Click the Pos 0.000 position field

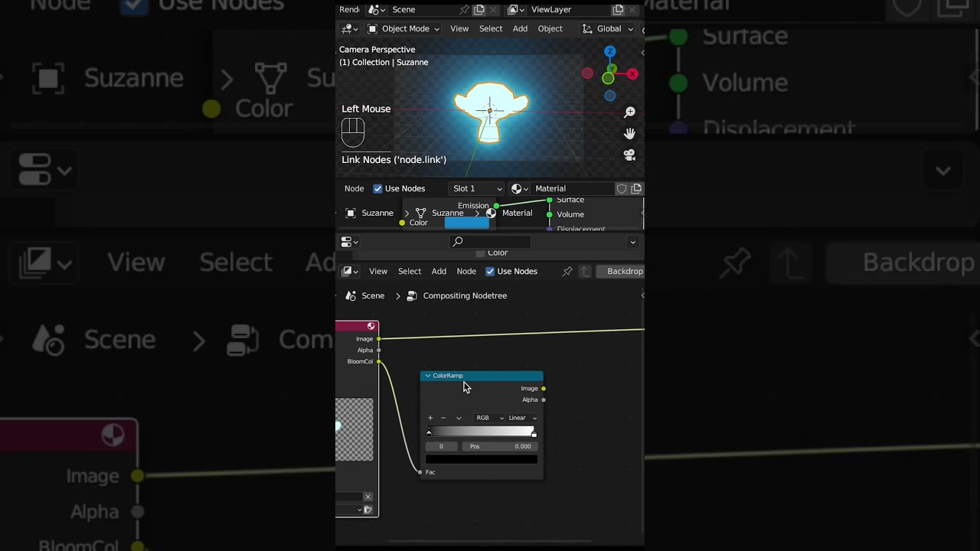pos(499,447)
